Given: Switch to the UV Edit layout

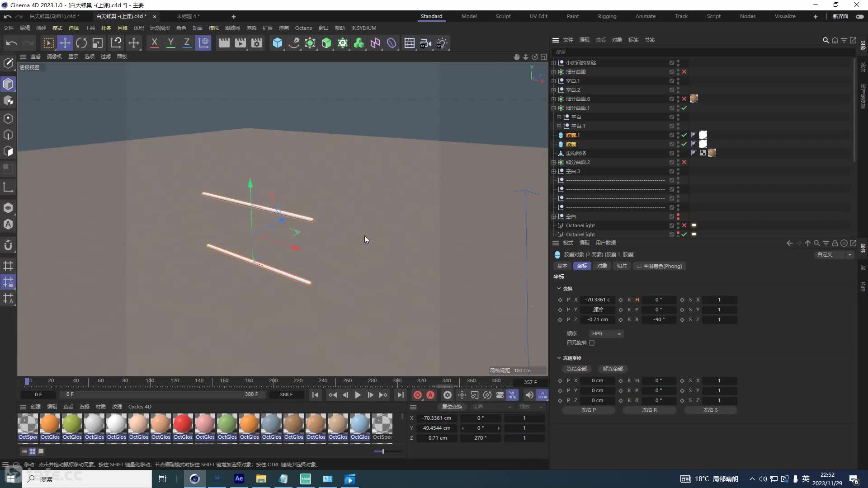Looking at the screenshot, I should (x=538, y=16).
